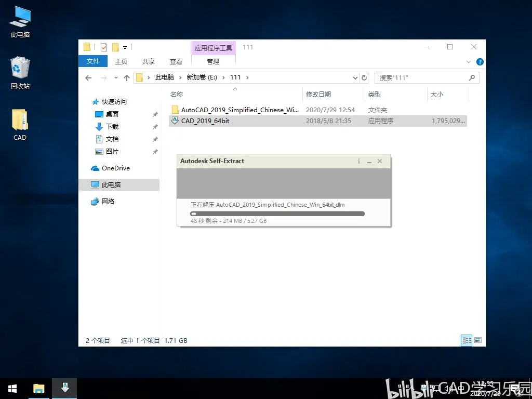Click the 2018/5/8 21:35 date cell
This screenshot has height=399, width=532.
tap(328, 121)
